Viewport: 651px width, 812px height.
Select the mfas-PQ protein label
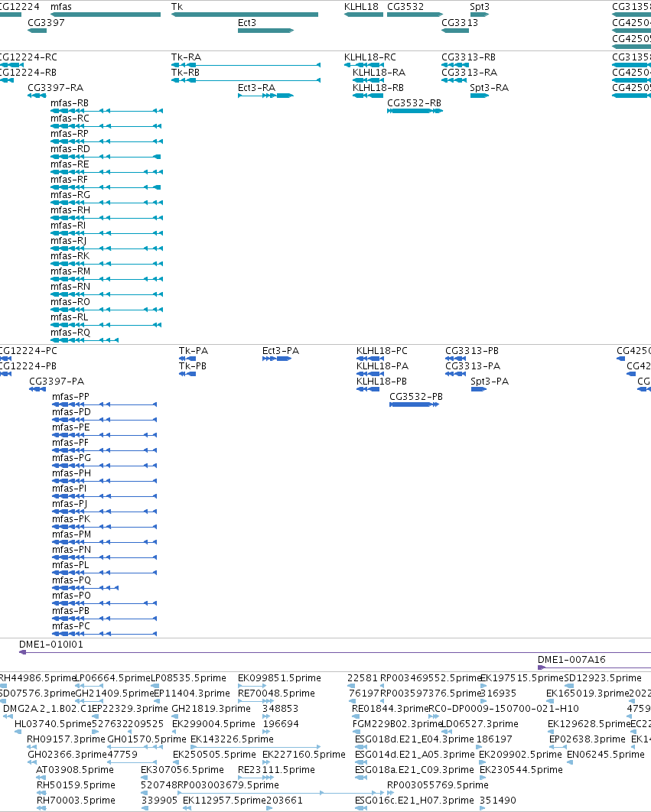[72, 580]
